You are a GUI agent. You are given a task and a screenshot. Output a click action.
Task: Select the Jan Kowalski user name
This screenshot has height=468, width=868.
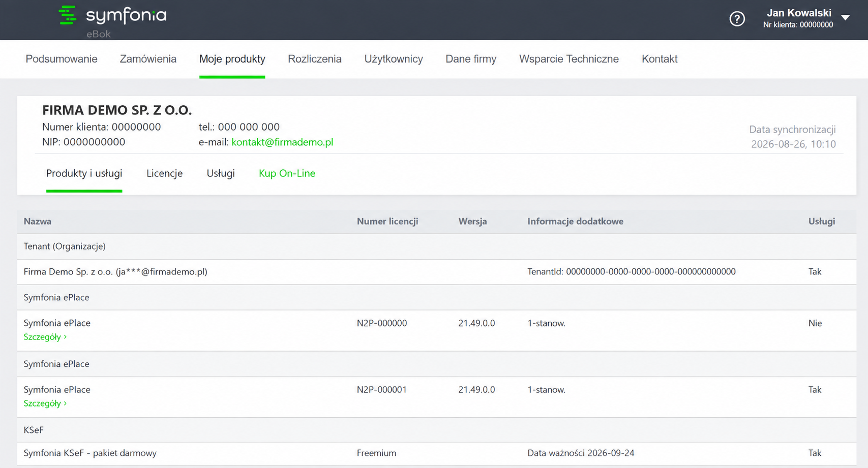coord(799,13)
